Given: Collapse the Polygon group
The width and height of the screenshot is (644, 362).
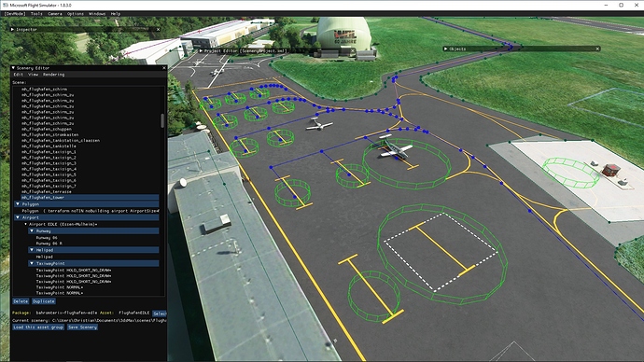Looking at the screenshot, I should [18, 204].
